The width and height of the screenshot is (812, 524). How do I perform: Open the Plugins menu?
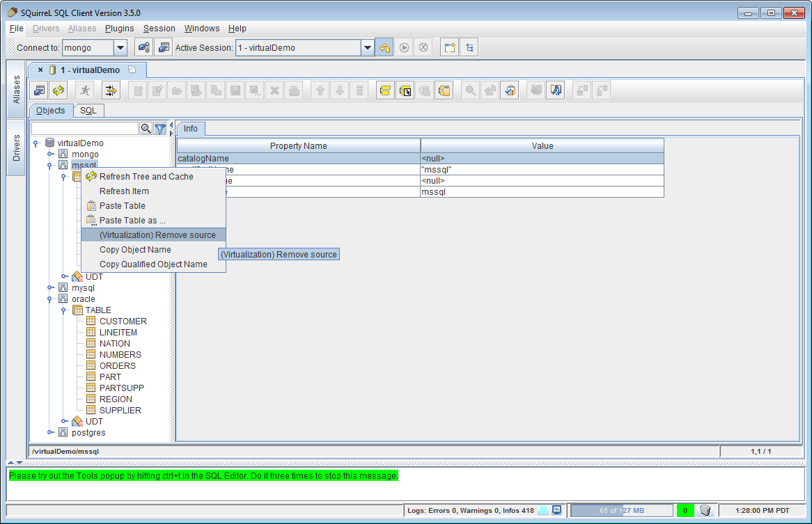[x=119, y=29]
